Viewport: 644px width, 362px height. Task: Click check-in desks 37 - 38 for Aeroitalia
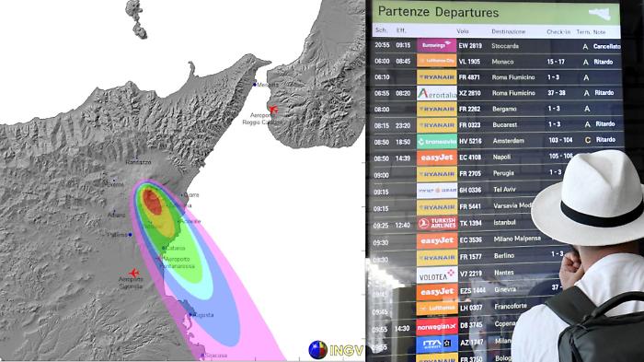tap(557, 93)
